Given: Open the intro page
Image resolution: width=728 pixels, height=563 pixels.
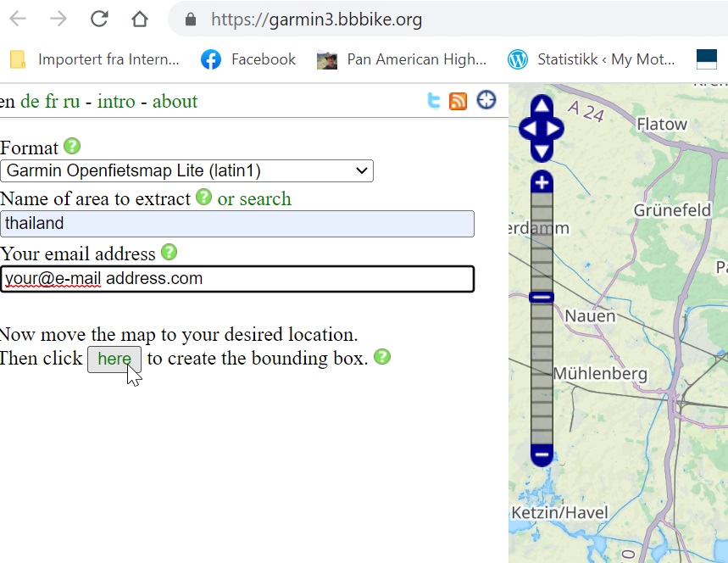Looking at the screenshot, I should pyautogui.click(x=116, y=100).
